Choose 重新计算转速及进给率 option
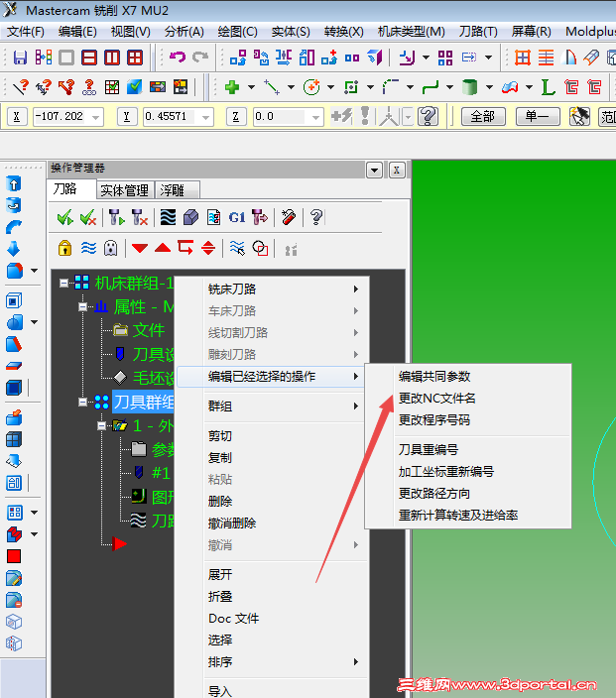The image size is (616, 698). pos(458,515)
